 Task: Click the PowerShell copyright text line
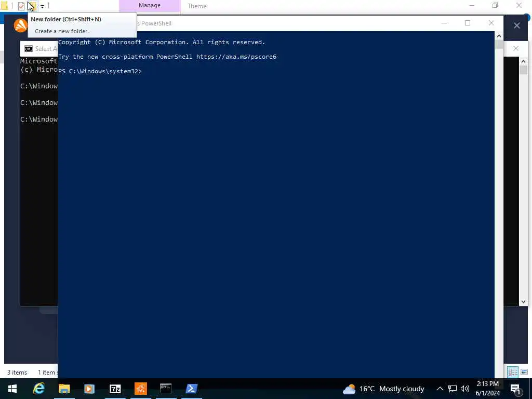click(162, 42)
